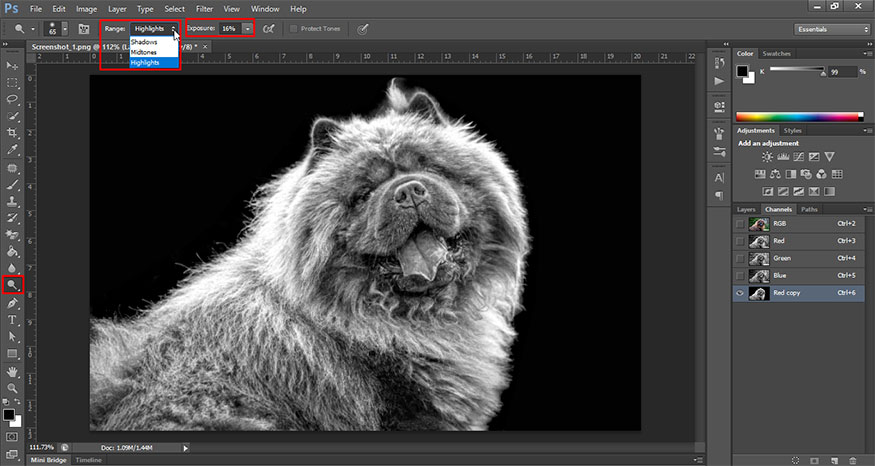Select the Paint Bucket tool

coord(12,252)
